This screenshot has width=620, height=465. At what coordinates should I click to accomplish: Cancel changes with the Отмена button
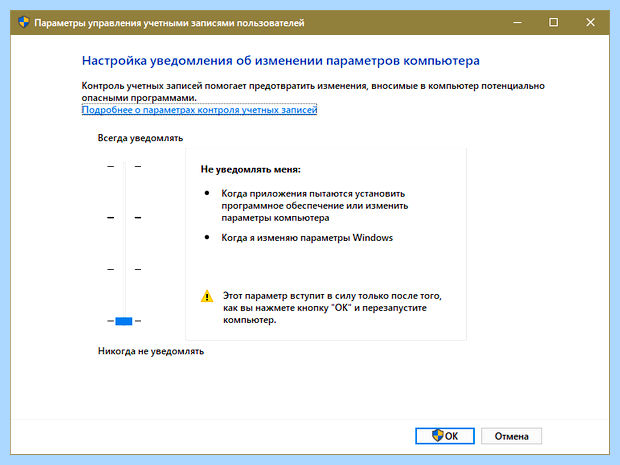[x=511, y=436]
